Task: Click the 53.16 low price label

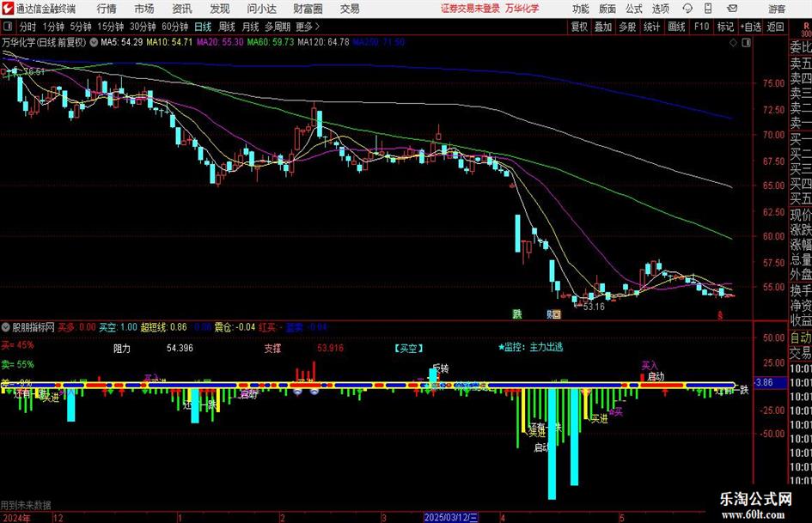Action: [x=594, y=307]
